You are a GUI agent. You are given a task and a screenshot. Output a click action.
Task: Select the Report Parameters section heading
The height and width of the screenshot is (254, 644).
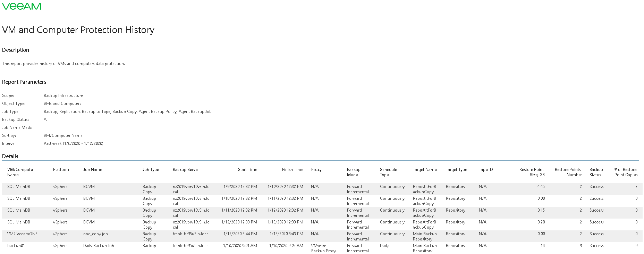(24, 82)
